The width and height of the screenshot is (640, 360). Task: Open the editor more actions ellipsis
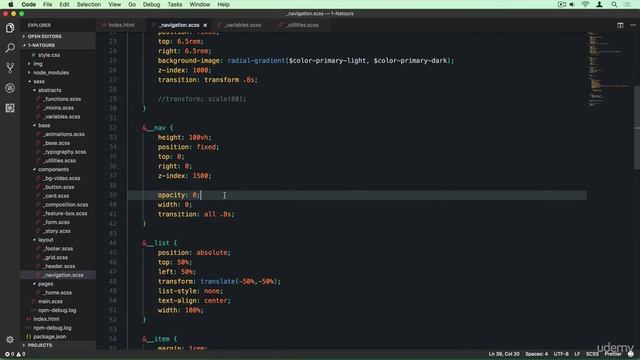tap(633, 25)
